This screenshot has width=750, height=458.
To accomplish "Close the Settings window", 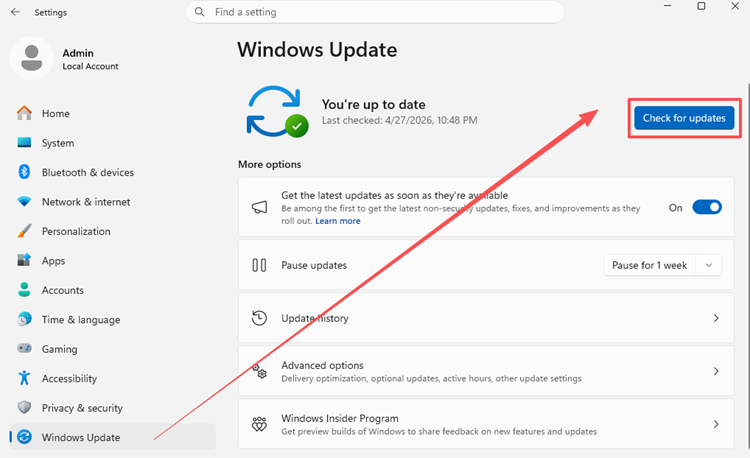I will 735,6.
